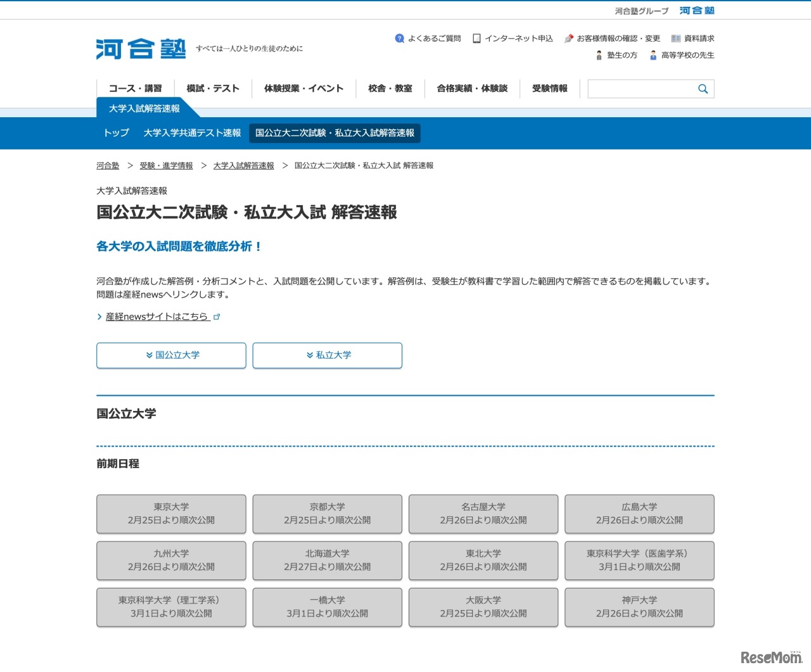811x672 pixels.
Task: Click 大学入試解答速報 breadcrumb link
Action: coord(243,166)
